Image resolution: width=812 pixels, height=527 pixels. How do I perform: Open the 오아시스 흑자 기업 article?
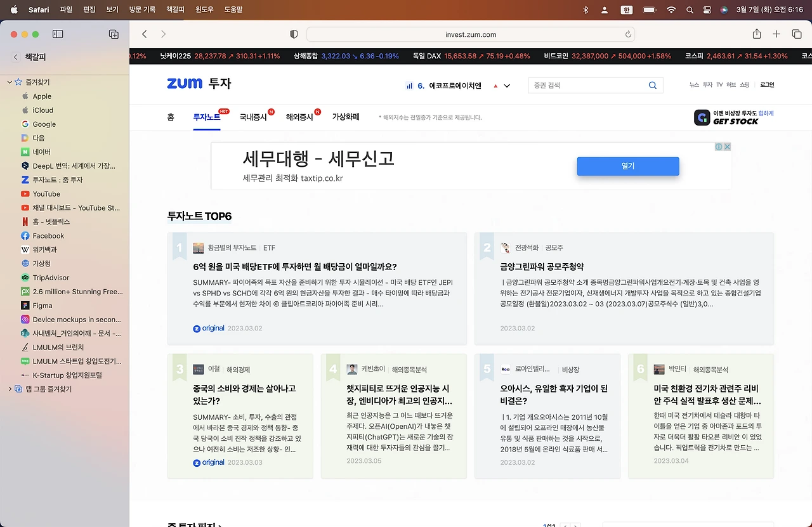tap(554, 394)
